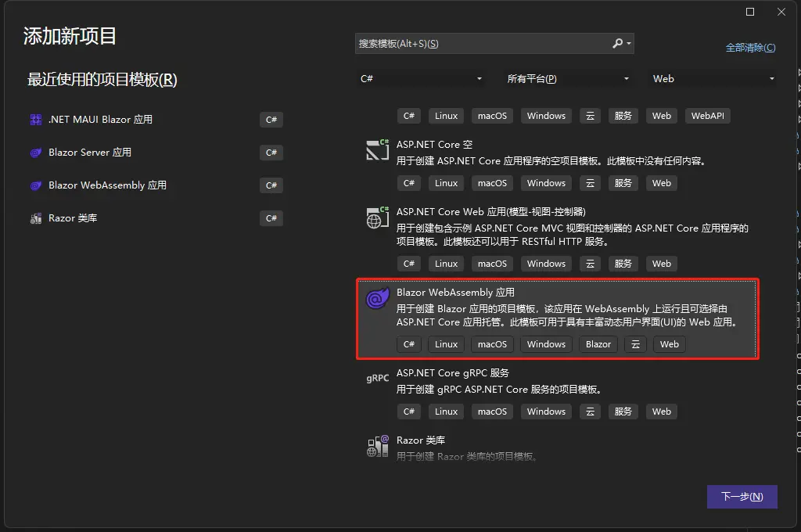This screenshot has width=801, height=532.
Task: Click the highlighted Blazor WebAssembly purple icon
Action: (378, 298)
